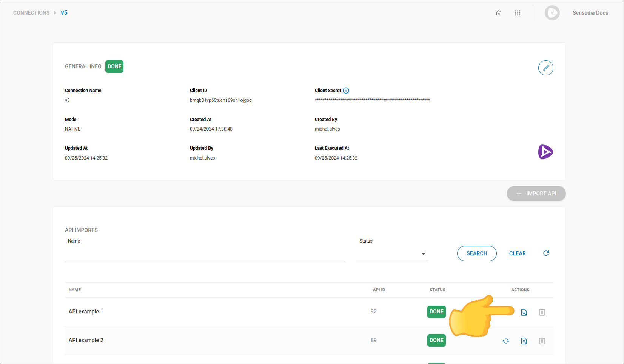This screenshot has height=364, width=624.
Task: Click the DONE badge next to General Info
Action: pyautogui.click(x=114, y=66)
